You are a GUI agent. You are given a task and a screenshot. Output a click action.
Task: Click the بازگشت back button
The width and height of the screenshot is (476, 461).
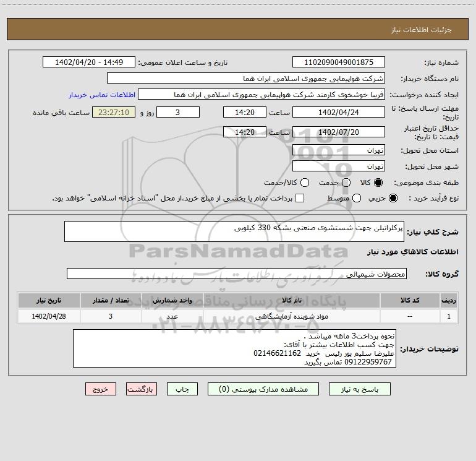click(142, 389)
